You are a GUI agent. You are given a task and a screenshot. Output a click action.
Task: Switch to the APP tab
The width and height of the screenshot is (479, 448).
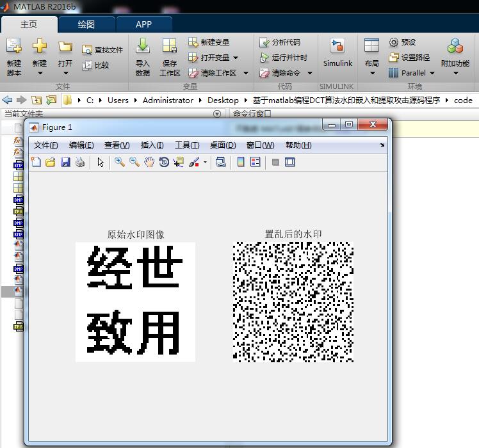click(144, 24)
